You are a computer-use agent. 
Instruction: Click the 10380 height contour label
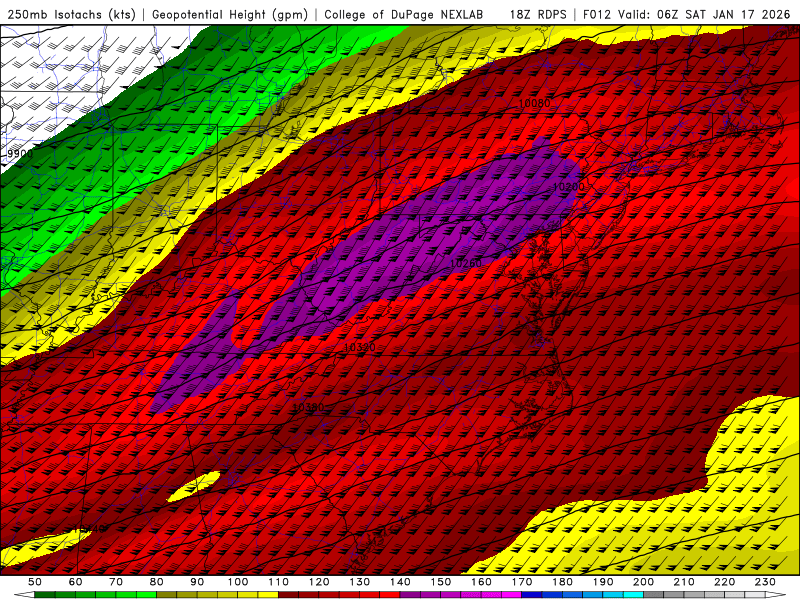click(x=308, y=408)
